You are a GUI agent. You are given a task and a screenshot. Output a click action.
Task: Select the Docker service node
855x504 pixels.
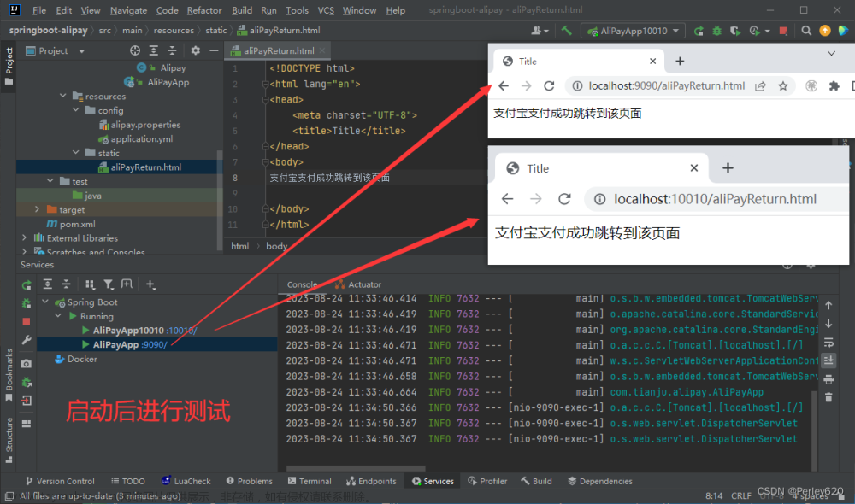coord(76,359)
